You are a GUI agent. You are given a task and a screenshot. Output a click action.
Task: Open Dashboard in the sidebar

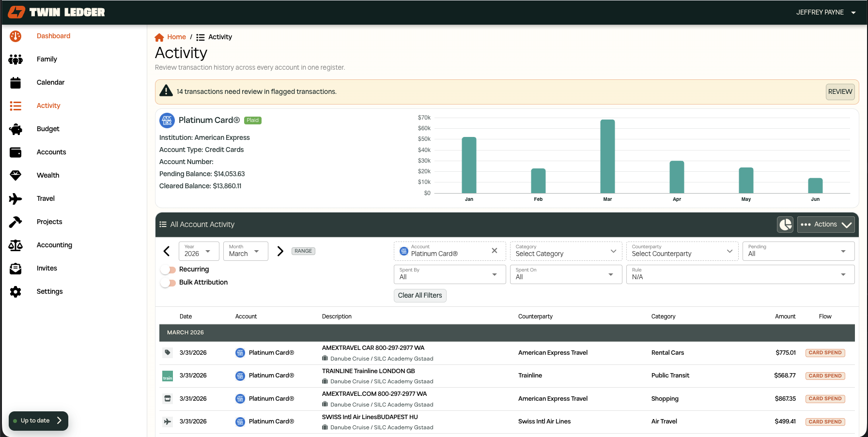53,36
